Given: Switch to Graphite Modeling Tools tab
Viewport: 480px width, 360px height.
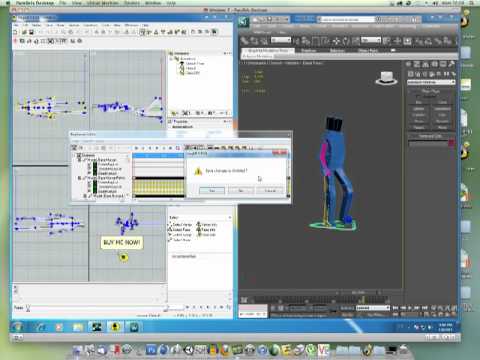Looking at the screenshot, I should pos(268,51).
